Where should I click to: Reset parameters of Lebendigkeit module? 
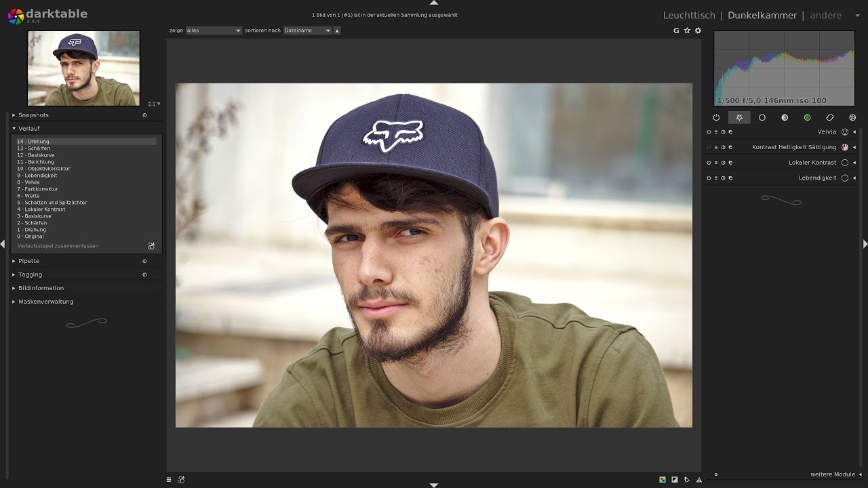click(x=723, y=178)
